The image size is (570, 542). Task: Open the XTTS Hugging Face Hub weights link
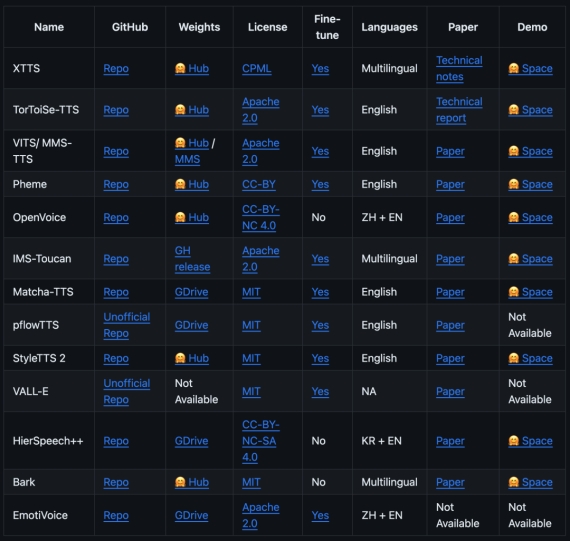(192, 68)
